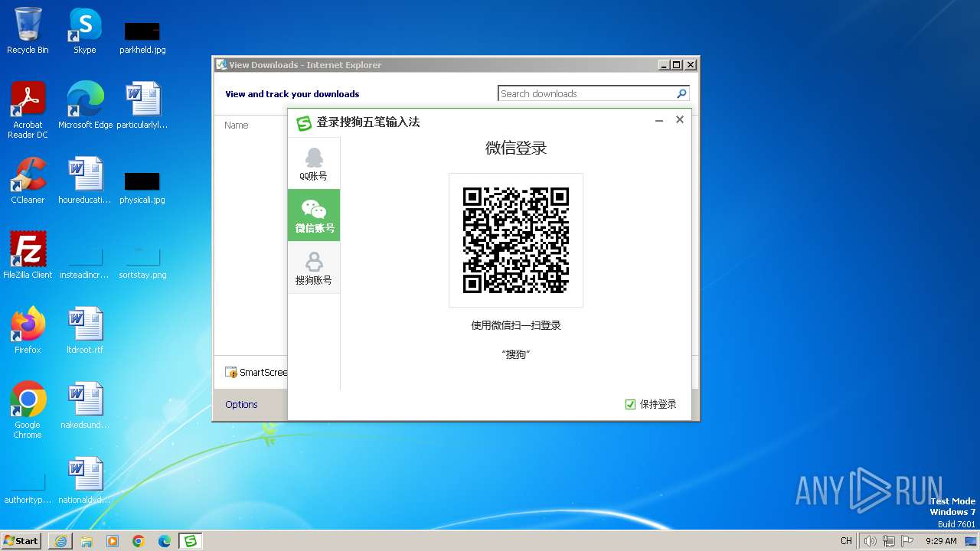980x551 pixels.
Task: Click Chrome icon on the taskbar
Action: click(139, 540)
